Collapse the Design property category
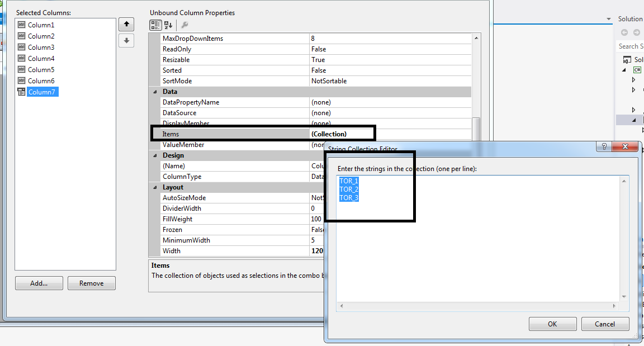Viewport: 644px width, 346px height. tap(155, 155)
